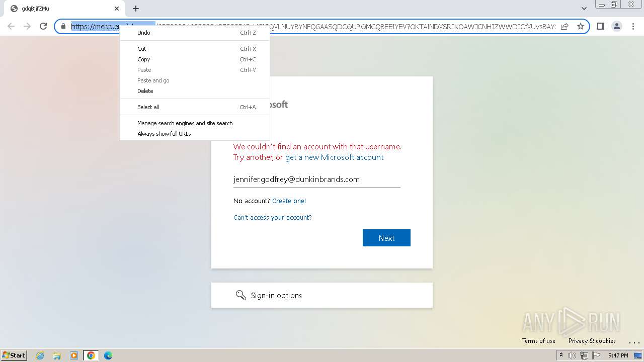Viewport: 644px width, 362px height.
Task: Open Manage search engines and site search
Action: pyautogui.click(x=195, y=123)
